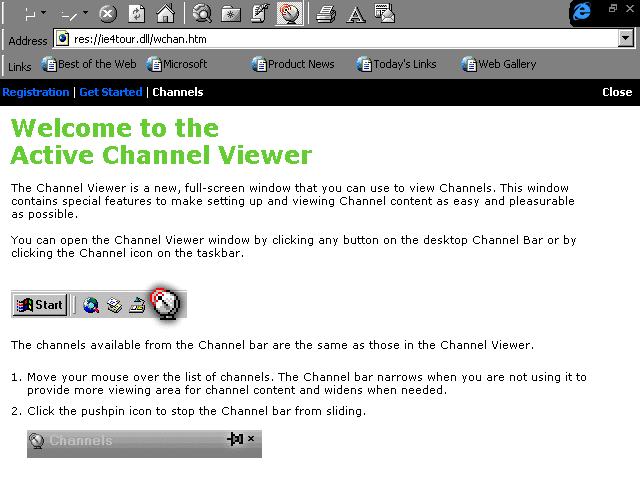The height and width of the screenshot is (480, 640).
Task: Go to the Registration tour section
Action: click(36, 92)
